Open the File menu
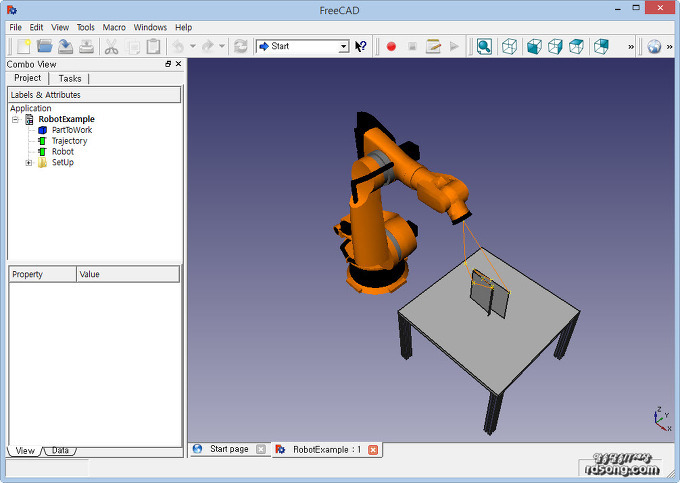Viewport: 680px width, 483px height. [x=16, y=27]
